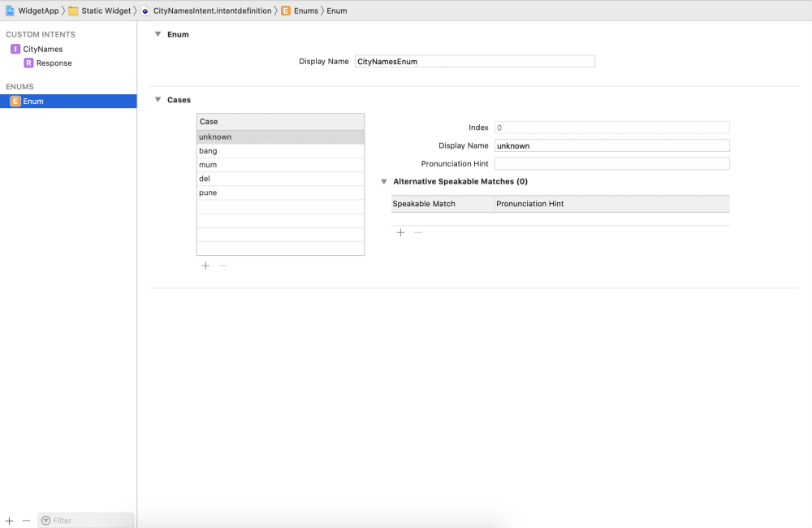Select the pune case row
Image resolution: width=812 pixels, height=528 pixels.
point(280,193)
